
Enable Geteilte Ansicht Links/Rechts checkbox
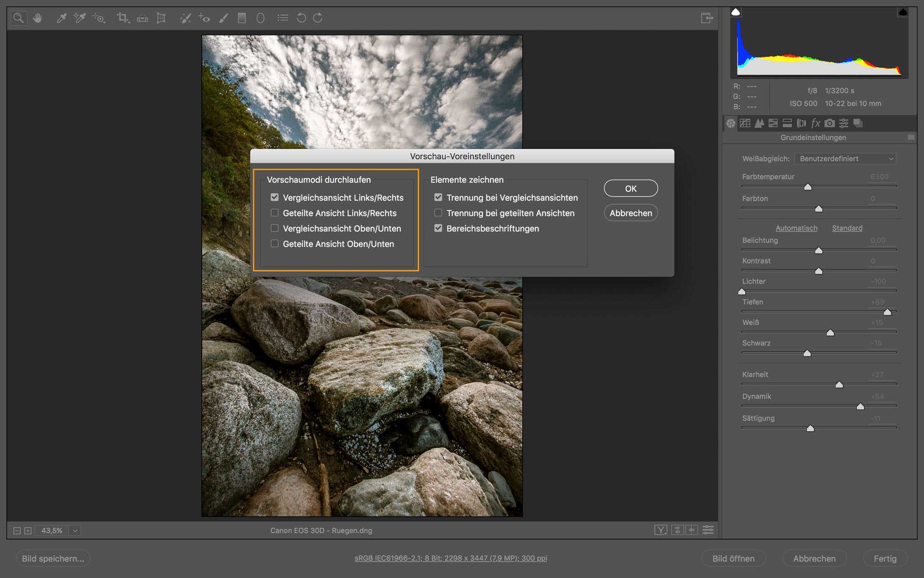(274, 213)
